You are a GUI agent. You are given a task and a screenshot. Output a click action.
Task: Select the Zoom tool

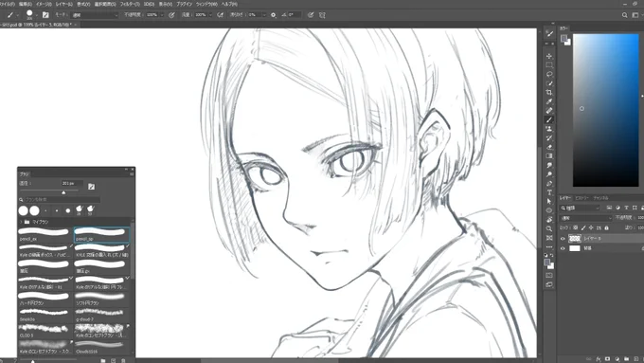549,228
